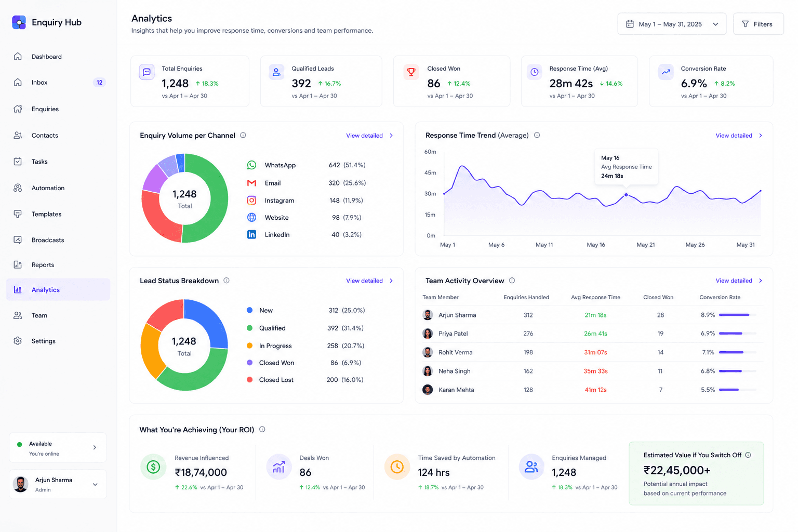
Task: Click info icon beside What You're Achieving
Action: [x=262, y=429]
